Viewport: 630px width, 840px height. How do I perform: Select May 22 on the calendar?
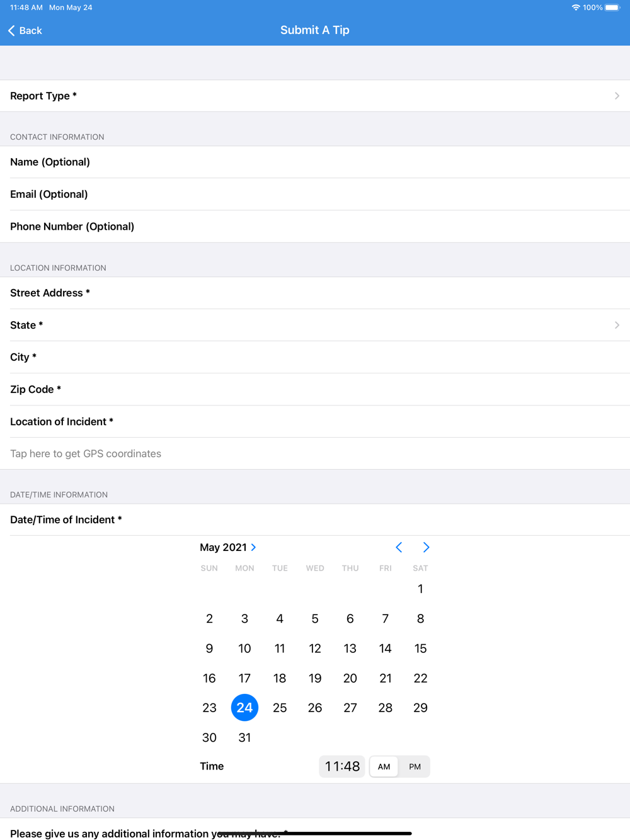pyautogui.click(x=420, y=678)
